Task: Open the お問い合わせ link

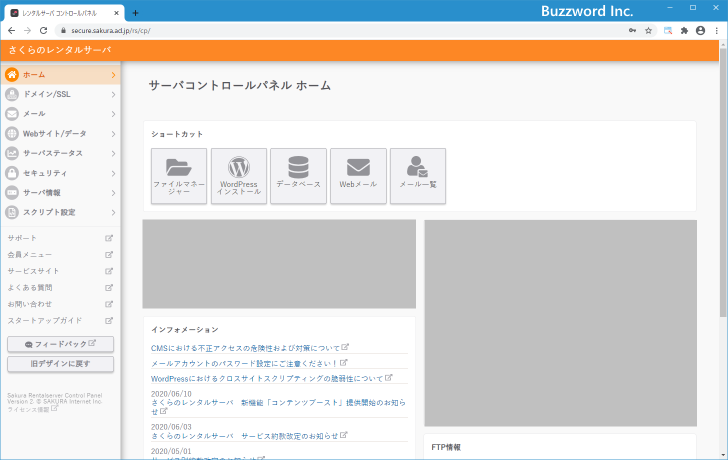Action: click(30, 304)
